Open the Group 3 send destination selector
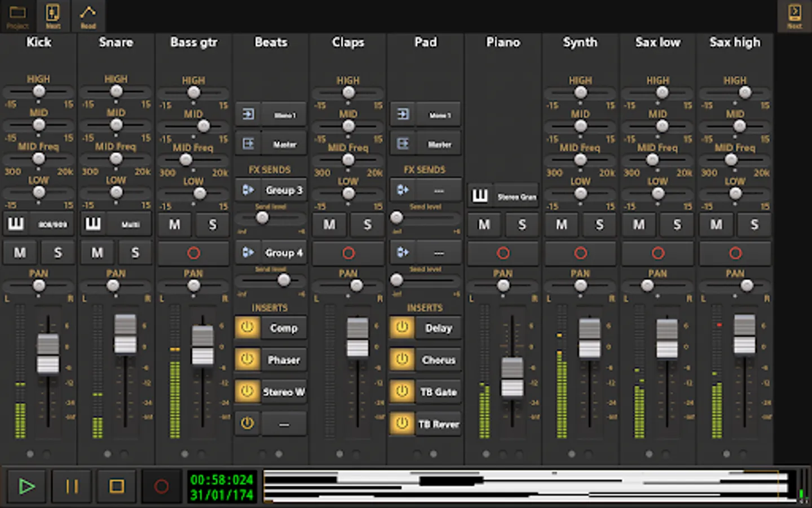The image size is (812, 508). [284, 190]
